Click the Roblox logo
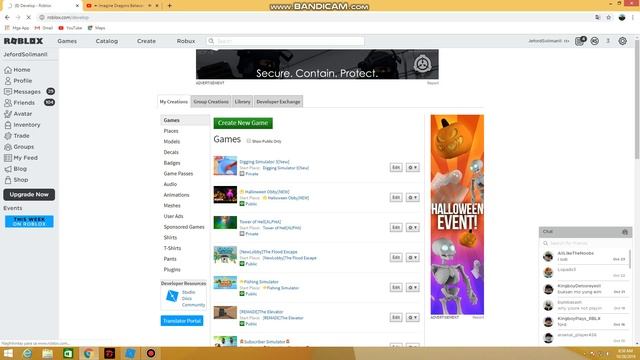 [x=23, y=41]
